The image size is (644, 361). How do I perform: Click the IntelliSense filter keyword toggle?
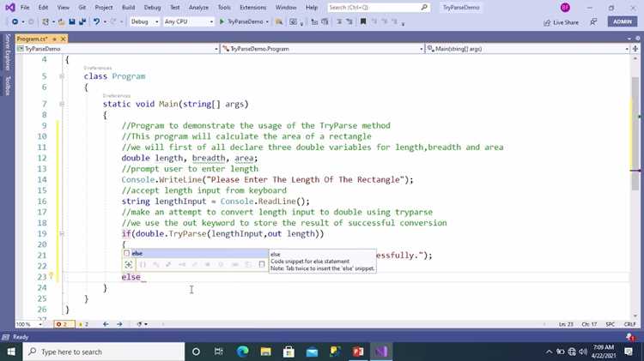point(248,265)
